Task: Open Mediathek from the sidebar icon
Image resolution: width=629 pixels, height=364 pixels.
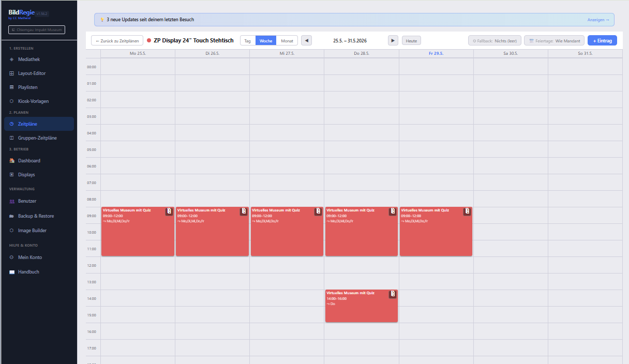Action: [x=11, y=59]
